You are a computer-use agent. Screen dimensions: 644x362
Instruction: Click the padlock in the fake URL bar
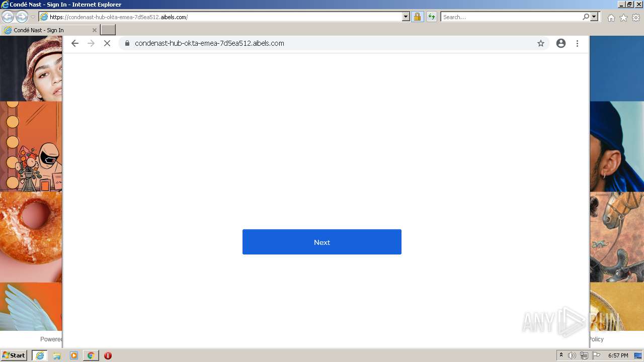(127, 43)
